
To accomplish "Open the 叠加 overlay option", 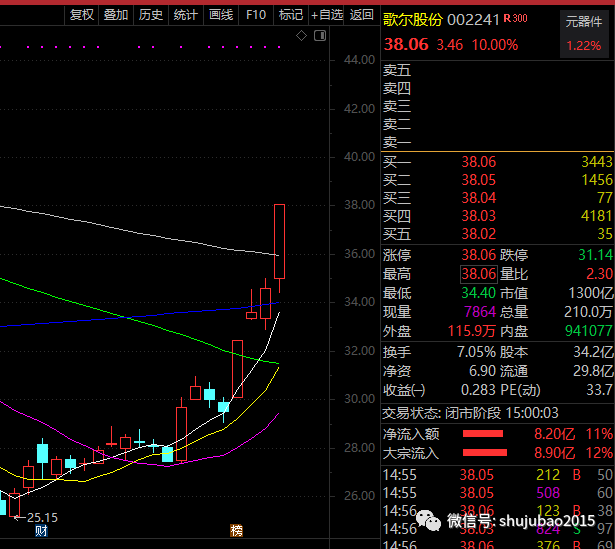I will [116, 14].
